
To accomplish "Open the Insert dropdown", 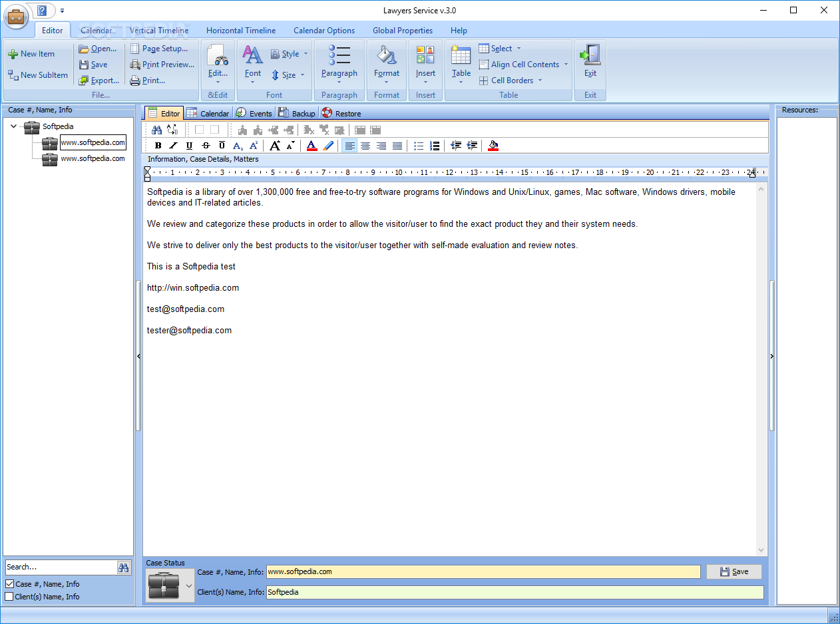I will [425, 63].
